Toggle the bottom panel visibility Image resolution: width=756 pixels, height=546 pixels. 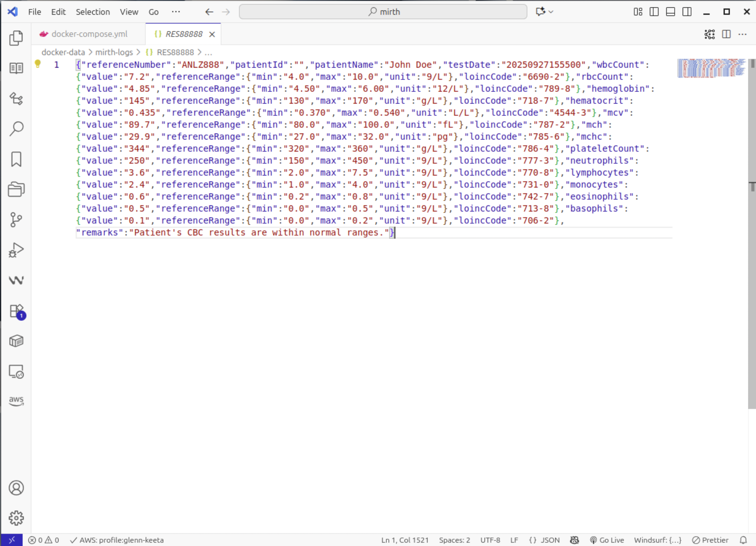(x=671, y=12)
